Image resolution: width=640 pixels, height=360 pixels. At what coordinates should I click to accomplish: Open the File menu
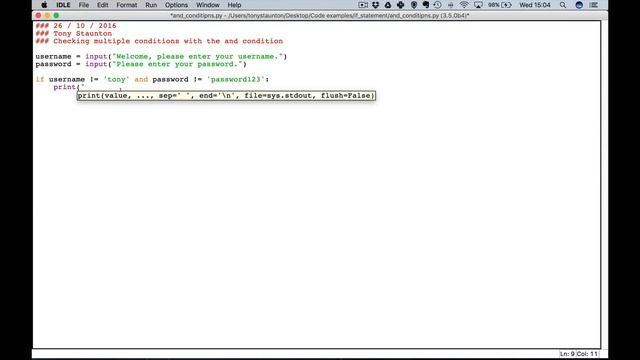click(x=84, y=5)
